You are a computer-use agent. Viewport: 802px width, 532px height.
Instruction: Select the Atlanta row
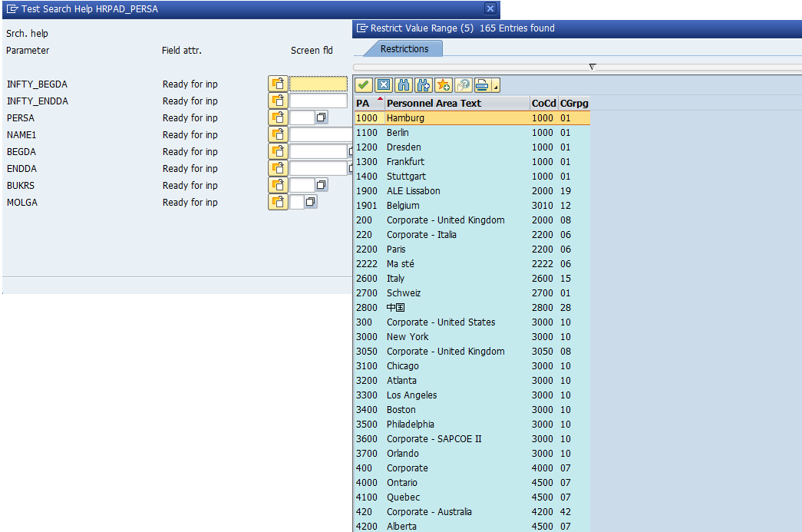point(472,380)
